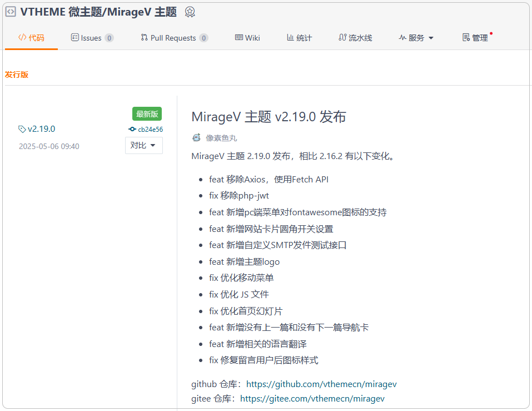Viewport: 532px width, 411px height.
Task: Expand the 服务 dropdown menu
Action: click(416, 38)
